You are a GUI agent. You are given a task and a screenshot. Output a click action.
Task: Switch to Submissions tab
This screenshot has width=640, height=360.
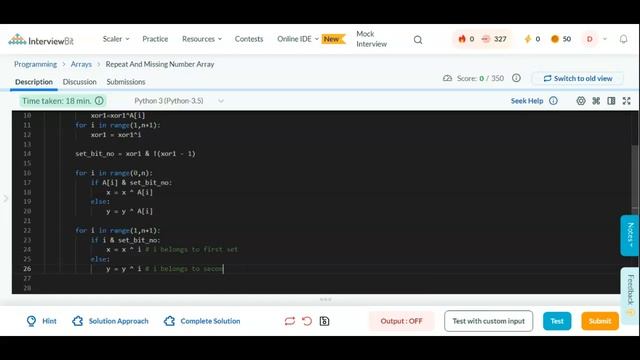[126, 82]
